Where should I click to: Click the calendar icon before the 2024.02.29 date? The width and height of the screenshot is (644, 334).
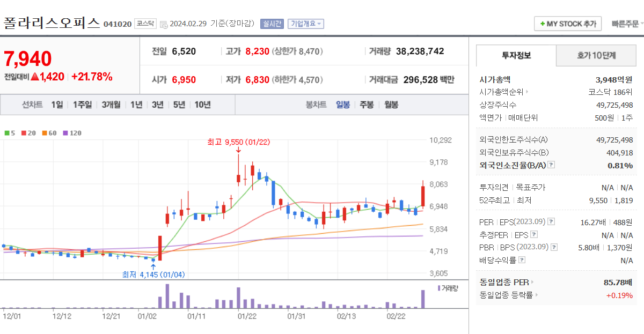[163, 24]
